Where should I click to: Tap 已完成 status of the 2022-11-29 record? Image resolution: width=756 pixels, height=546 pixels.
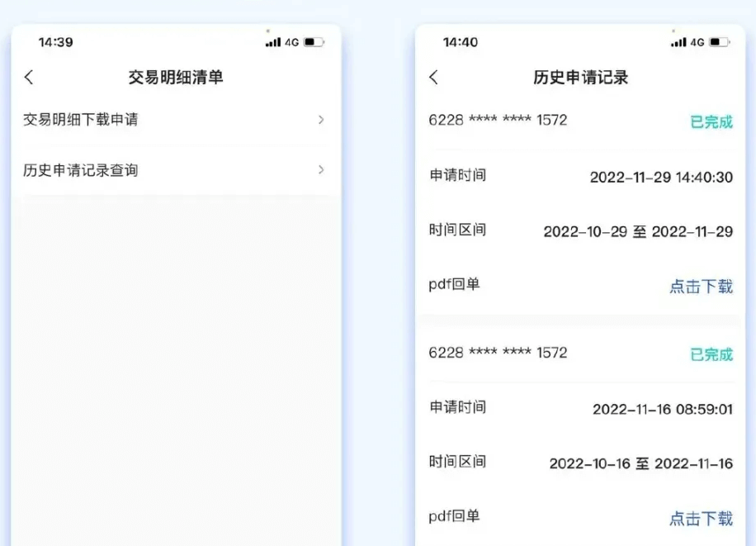point(711,122)
